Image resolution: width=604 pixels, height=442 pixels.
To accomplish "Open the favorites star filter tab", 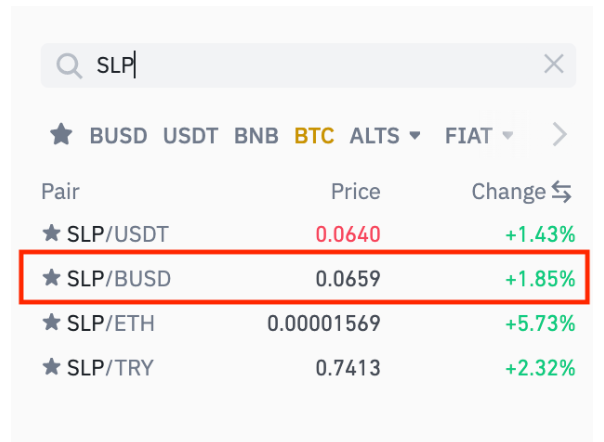I will point(61,135).
